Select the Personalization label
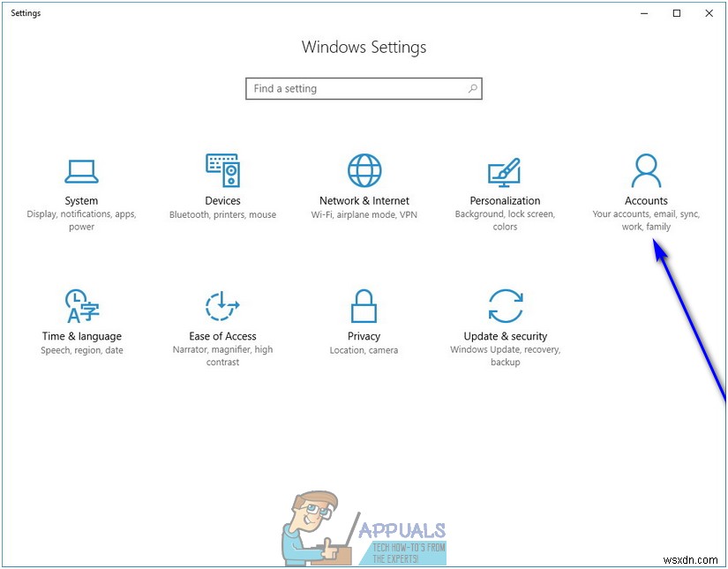The image size is (728, 569). (505, 200)
